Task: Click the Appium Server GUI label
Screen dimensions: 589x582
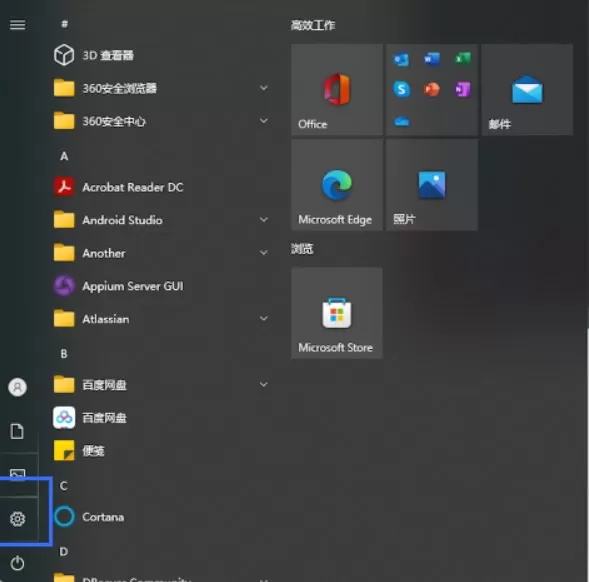Action: [x=133, y=286]
